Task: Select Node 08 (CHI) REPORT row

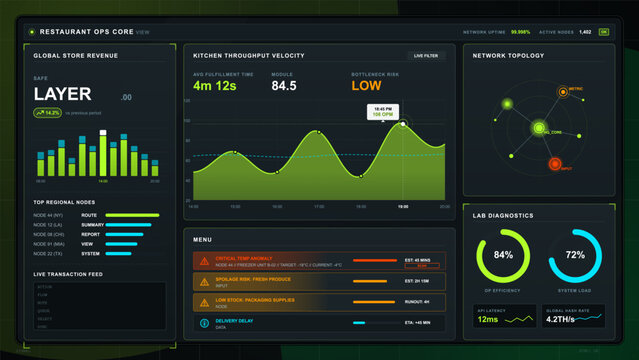Action: 97,234
